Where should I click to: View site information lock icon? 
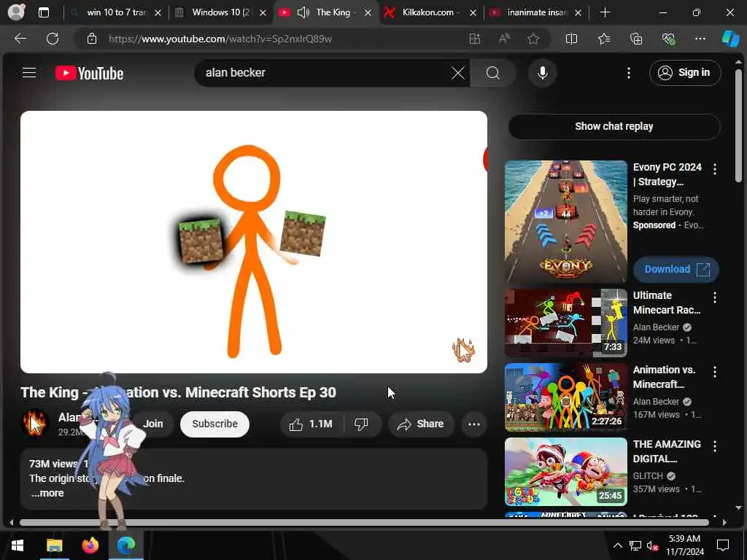click(x=91, y=39)
